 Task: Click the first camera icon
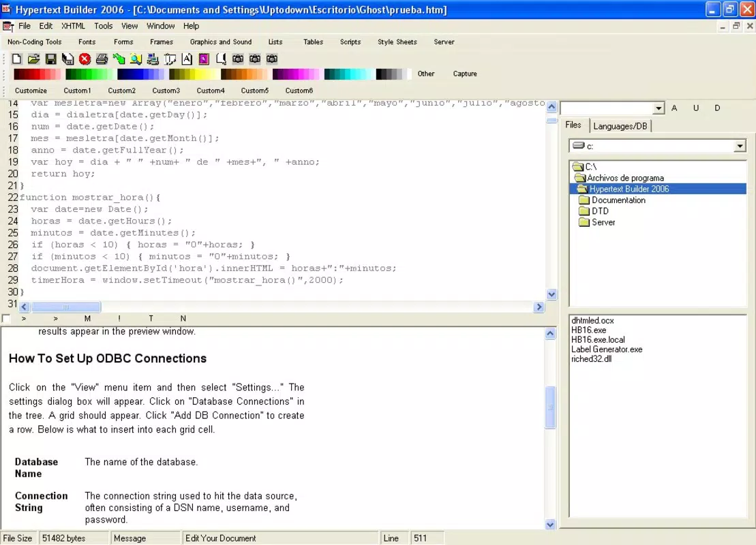coord(238,59)
